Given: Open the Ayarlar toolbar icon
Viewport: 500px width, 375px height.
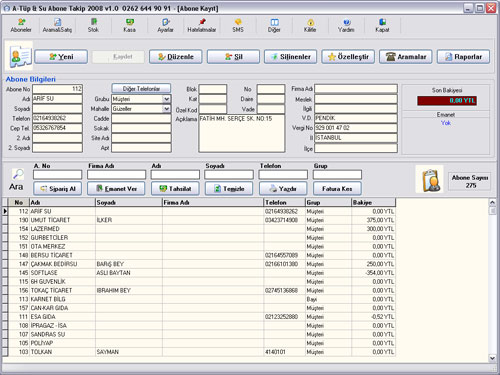Looking at the screenshot, I should pyautogui.click(x=166, y=25).
